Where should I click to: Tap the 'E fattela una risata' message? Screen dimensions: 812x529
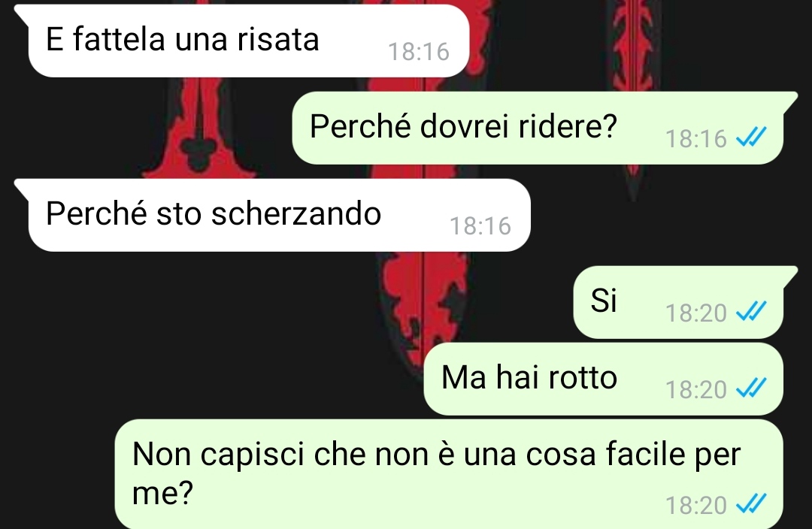(249, 41)
